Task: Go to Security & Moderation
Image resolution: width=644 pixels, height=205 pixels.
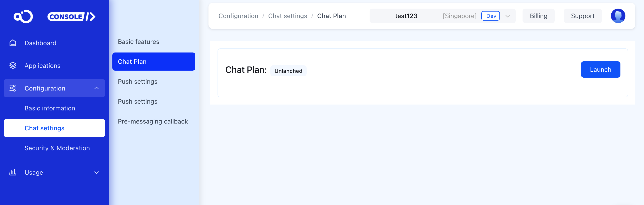Action: 57,148
